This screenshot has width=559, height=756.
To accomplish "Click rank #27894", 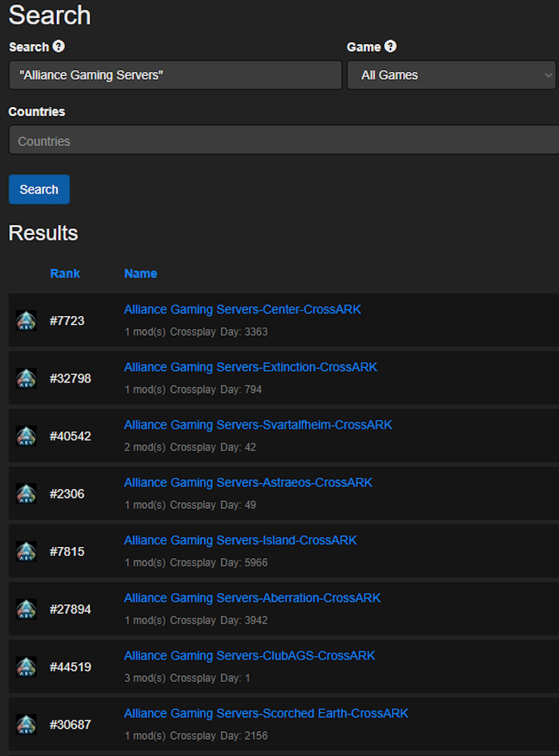I will point(71,609).
